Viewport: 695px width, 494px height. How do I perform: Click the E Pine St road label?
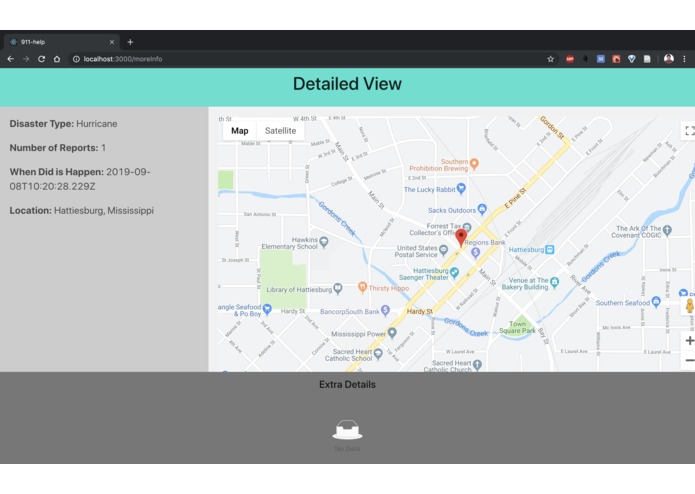(x=515, y=198)
